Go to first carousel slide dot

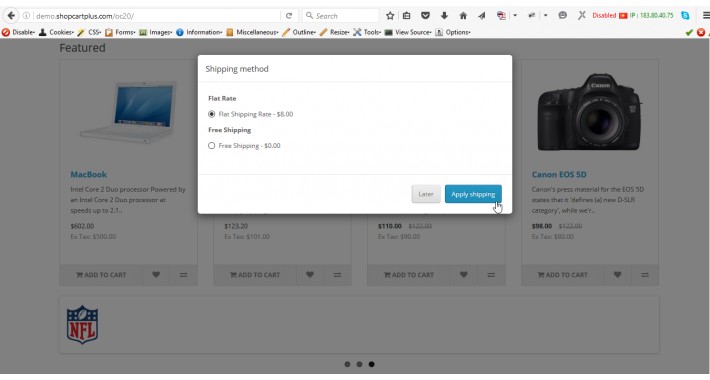[347, 364]
